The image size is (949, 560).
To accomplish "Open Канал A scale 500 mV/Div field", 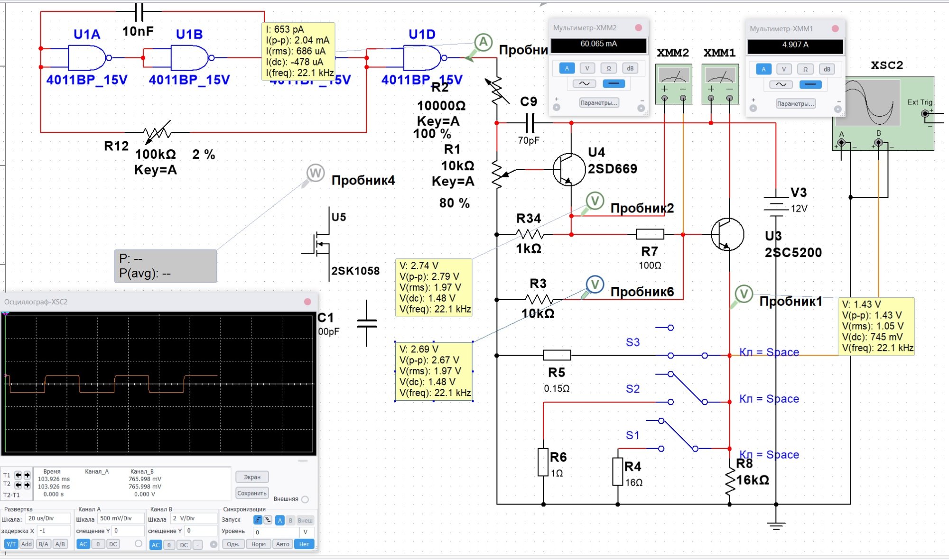I will (121, 519).
